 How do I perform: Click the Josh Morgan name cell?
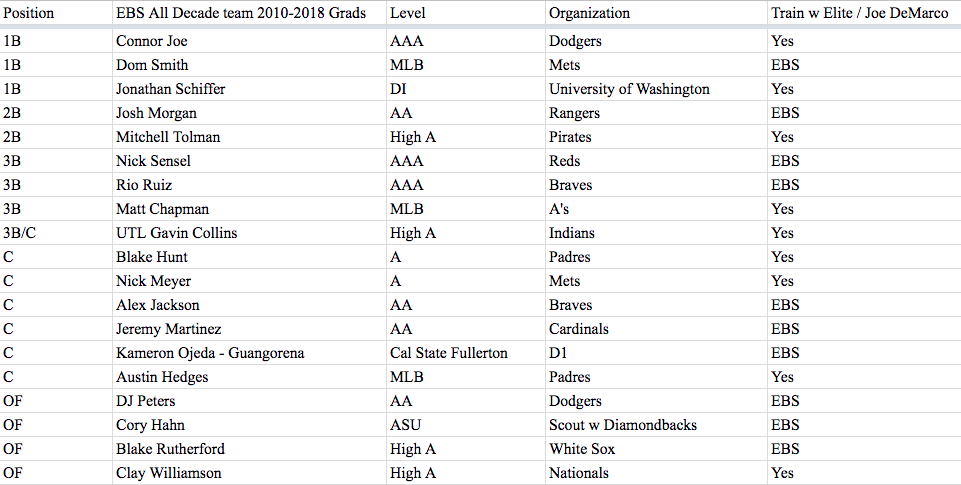point(249,113)
